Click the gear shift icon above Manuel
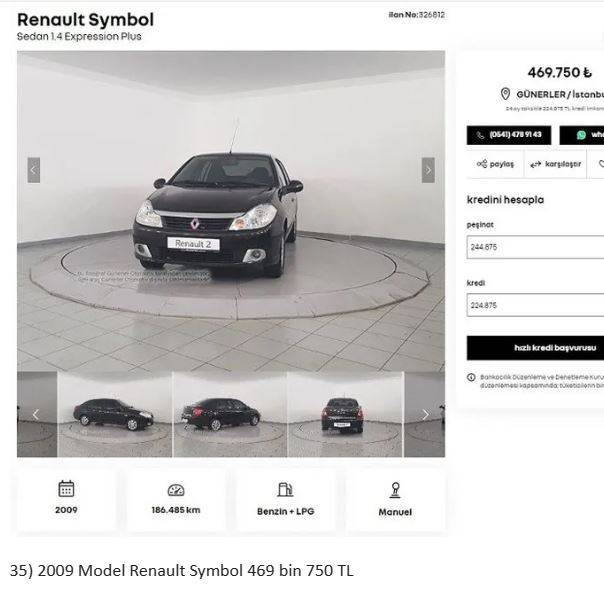The image size is (604, 597). coord(395,490)
